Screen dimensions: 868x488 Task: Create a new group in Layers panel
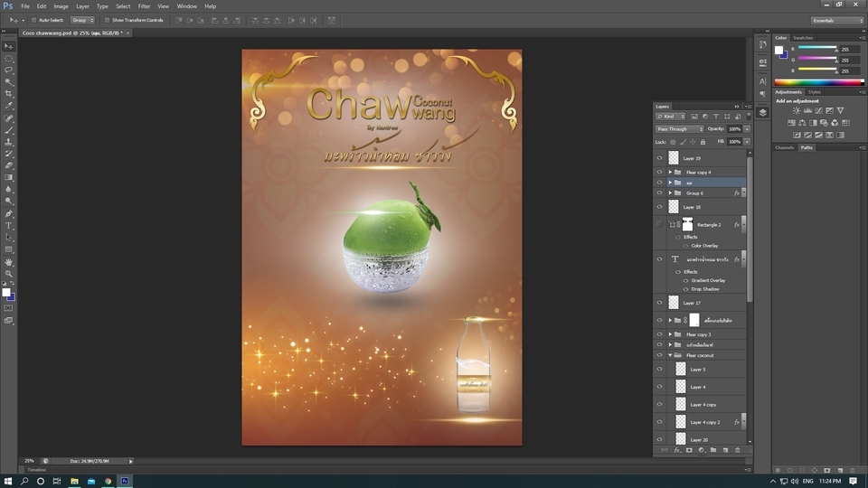pos(713,450)
